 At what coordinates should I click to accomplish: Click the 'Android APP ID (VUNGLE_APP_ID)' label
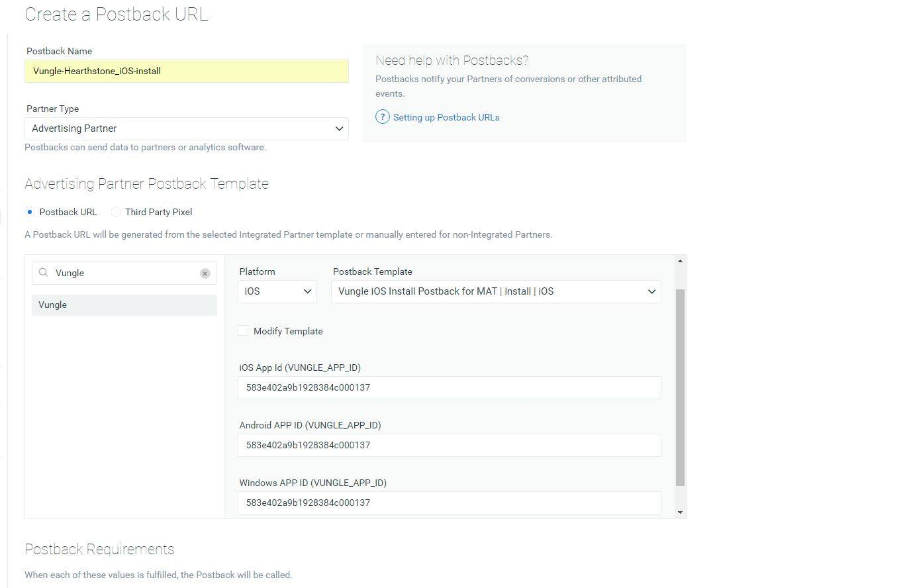click(x=310, y=425)
